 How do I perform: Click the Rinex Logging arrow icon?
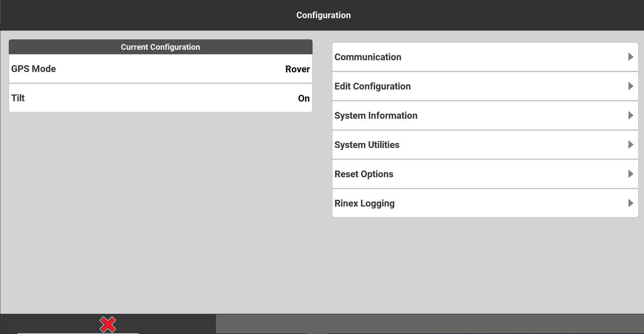pos(631,203)
